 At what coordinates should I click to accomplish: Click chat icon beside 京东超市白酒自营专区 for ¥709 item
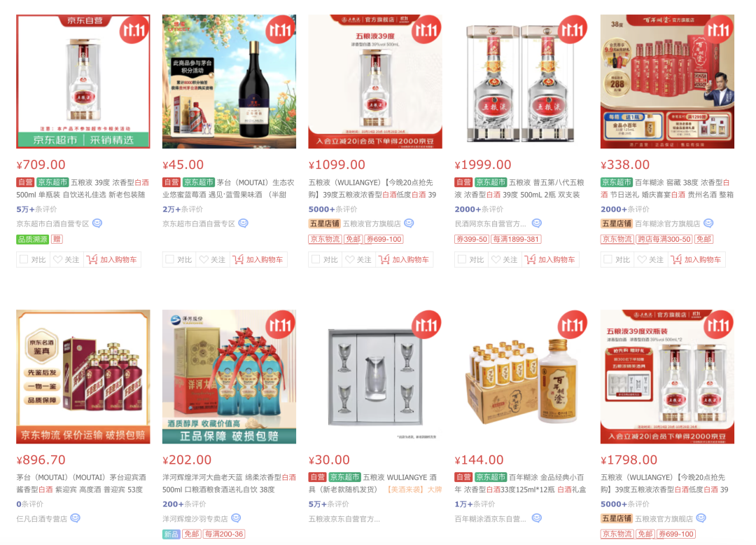coord(97,223)
